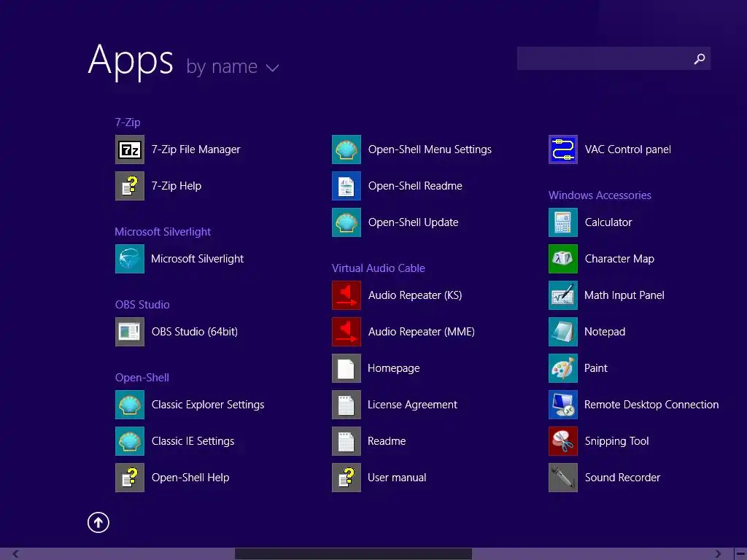The width and height of the screenshot is (747, 560).
Task: Launch Audio Repeater (MME) icon
Action: coord(347,332)
